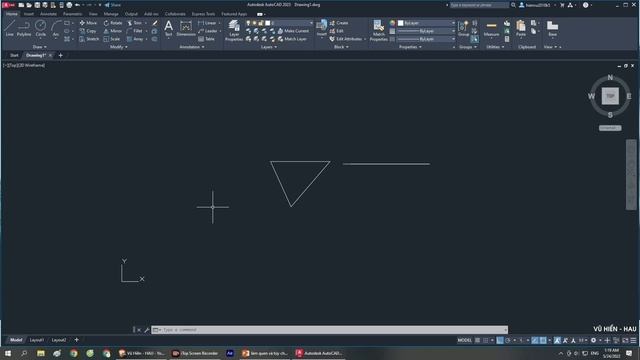This screenshot has width=640, height=360.
Task: Toggle annotation visibility in status bar
Action: tap(558, 340)
